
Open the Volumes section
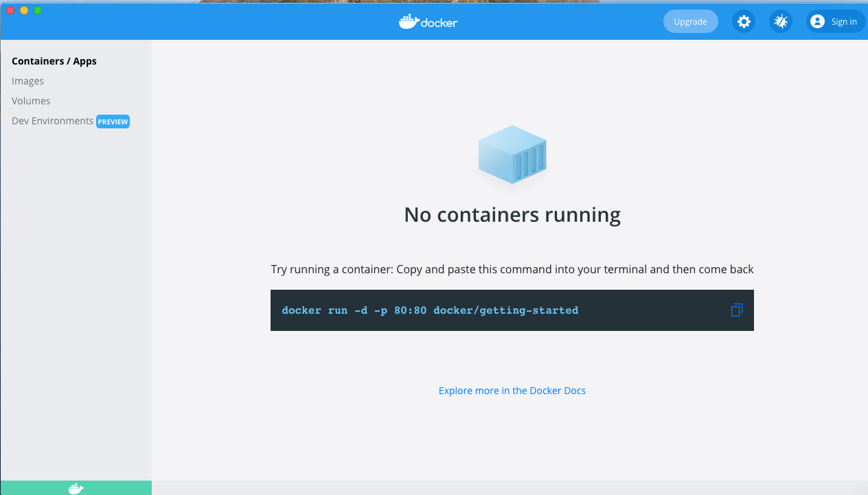[31, 101]
